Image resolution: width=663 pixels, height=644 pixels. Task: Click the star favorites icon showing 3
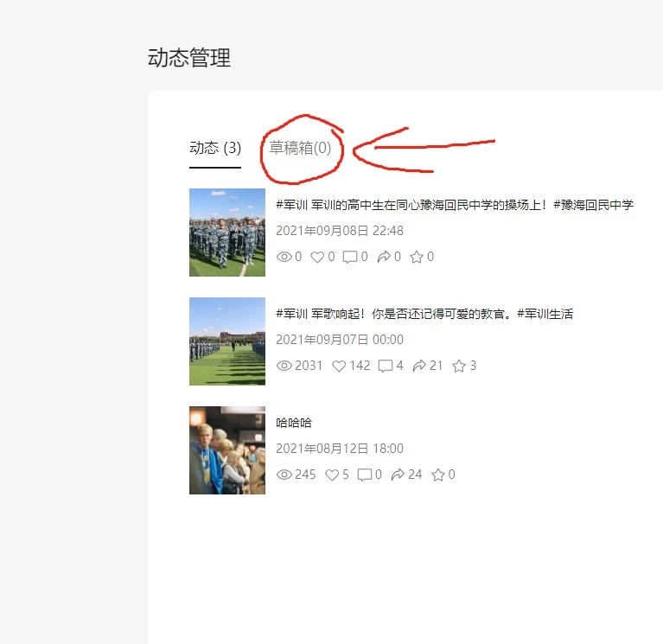(x=459, y=366)
